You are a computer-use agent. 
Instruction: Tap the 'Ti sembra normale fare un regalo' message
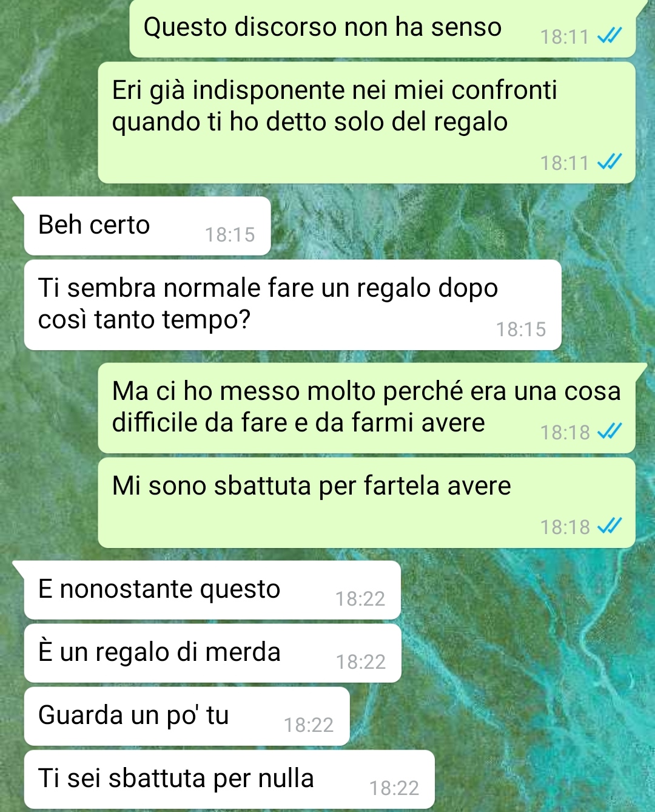(292, 305)
